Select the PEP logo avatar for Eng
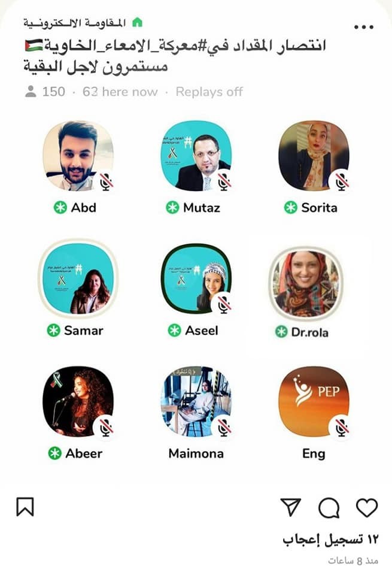Image resolution: width=392 pixels, height=575 pixels. click(314, 401)
